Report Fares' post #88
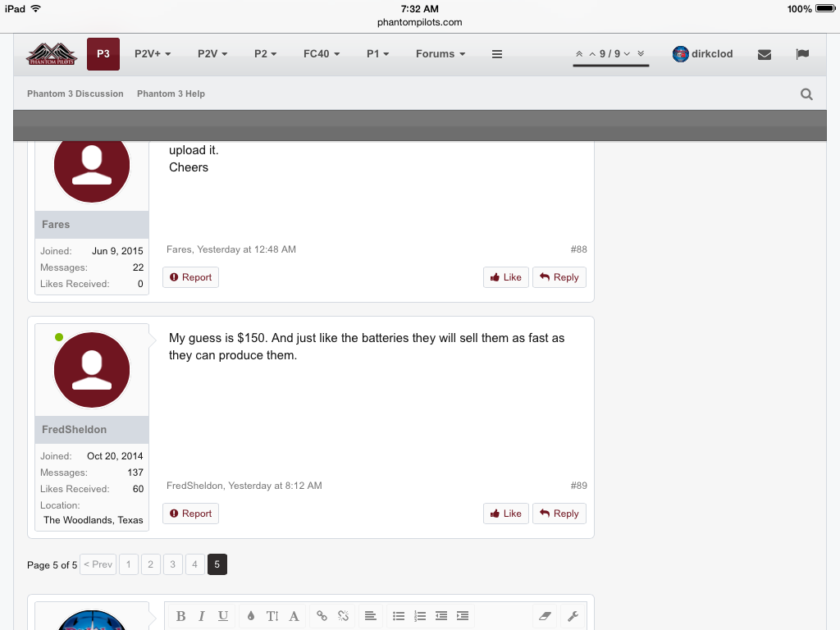The image size is (840, 630). coord(190,277)
